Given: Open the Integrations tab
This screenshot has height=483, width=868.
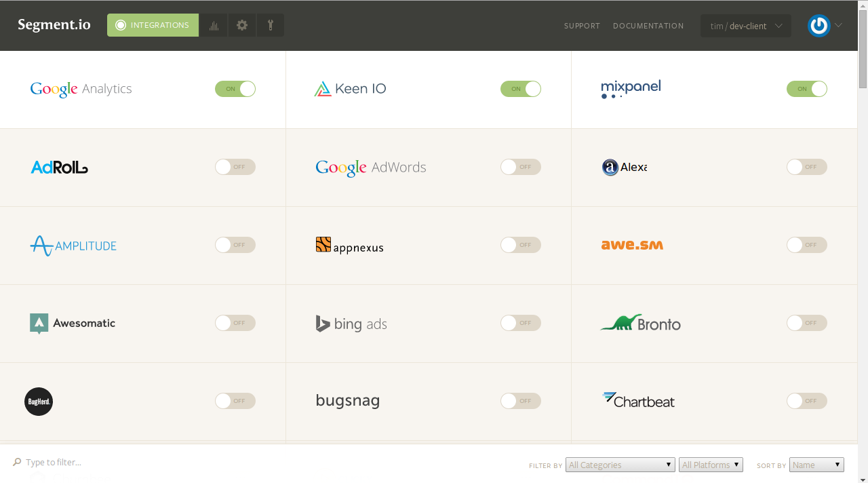Looking at the screenshot, I should pyautogui.click(x=153, y=25).
